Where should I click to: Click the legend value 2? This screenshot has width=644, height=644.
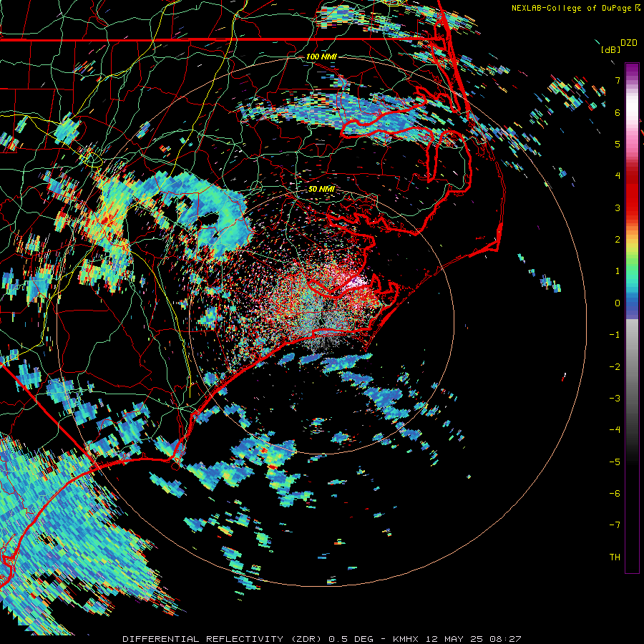click(x=618, y=240)
